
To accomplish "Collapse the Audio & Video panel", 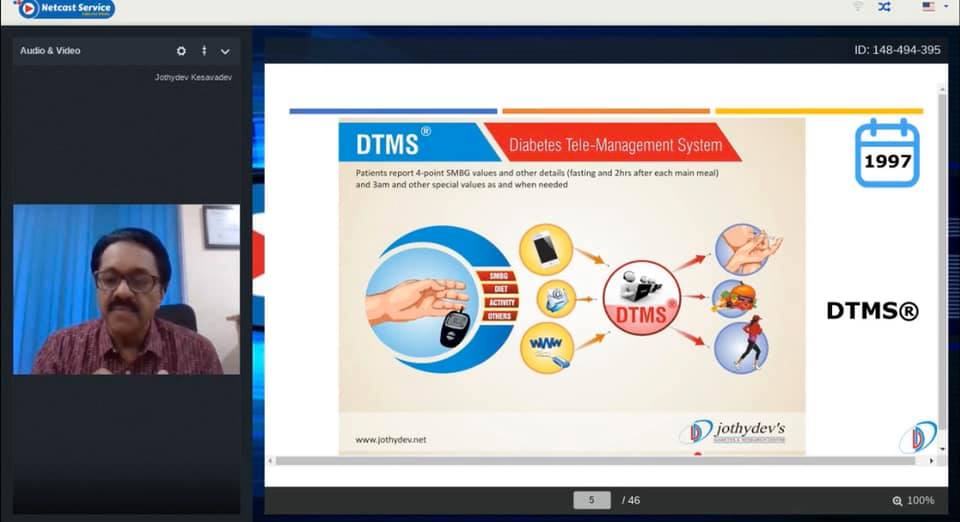I will [225, 51].
